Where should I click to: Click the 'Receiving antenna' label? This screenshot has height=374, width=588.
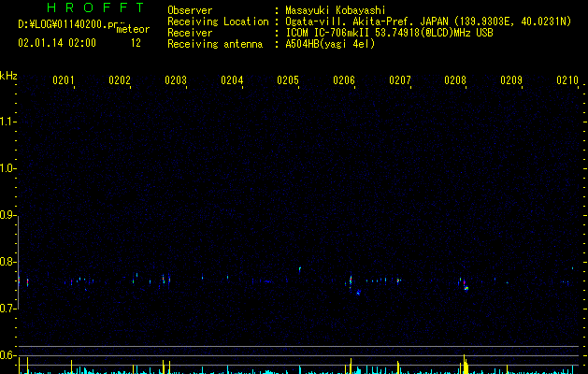[215, 44]
